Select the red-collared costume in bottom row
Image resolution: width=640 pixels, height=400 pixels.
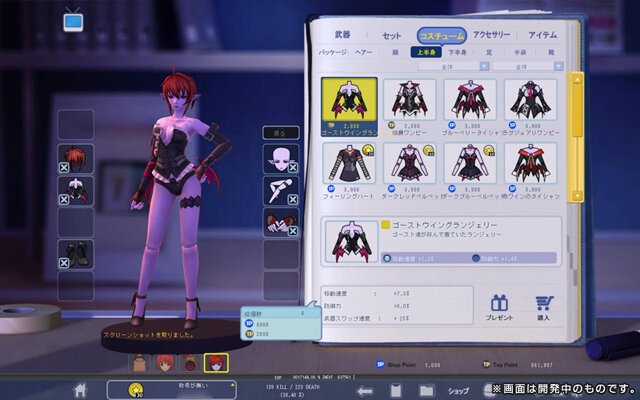[531, 163]
